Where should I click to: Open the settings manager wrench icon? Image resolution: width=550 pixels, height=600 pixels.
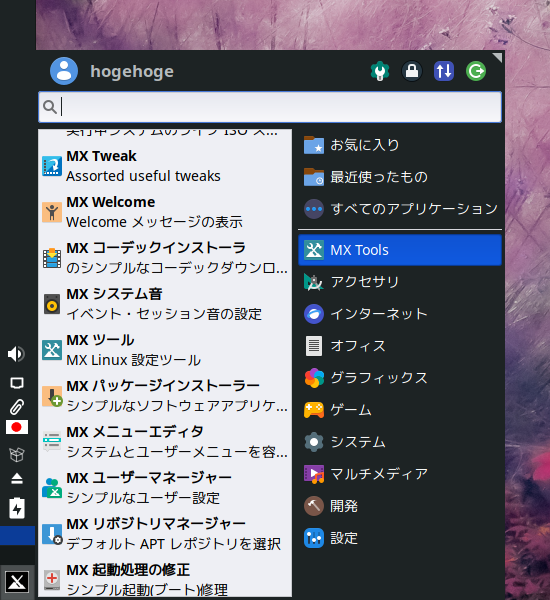[380, 71]
